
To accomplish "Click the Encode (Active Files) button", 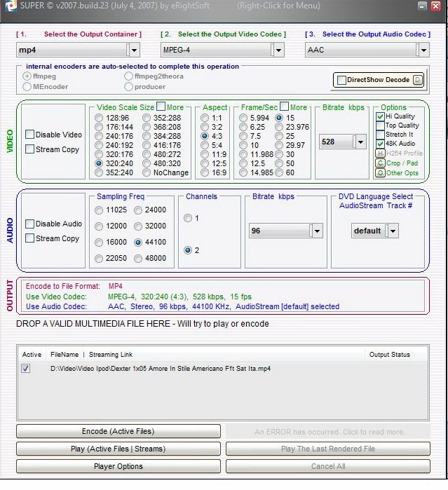I will click(x=118, y=431).
